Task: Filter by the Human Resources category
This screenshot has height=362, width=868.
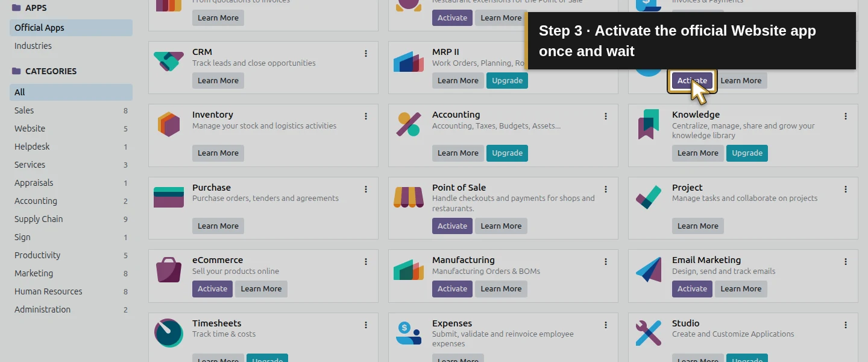Action: (x=71, y=291)
